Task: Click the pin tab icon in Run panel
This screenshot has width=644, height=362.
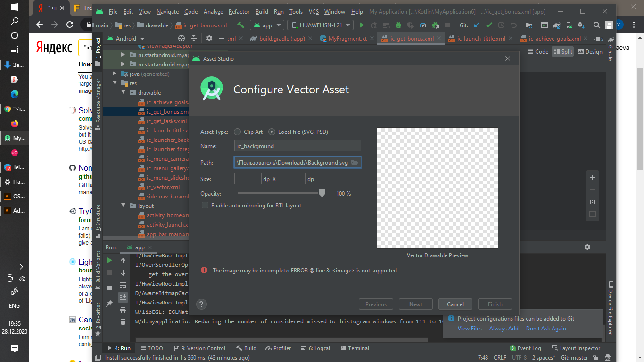Action: [110, 304]
